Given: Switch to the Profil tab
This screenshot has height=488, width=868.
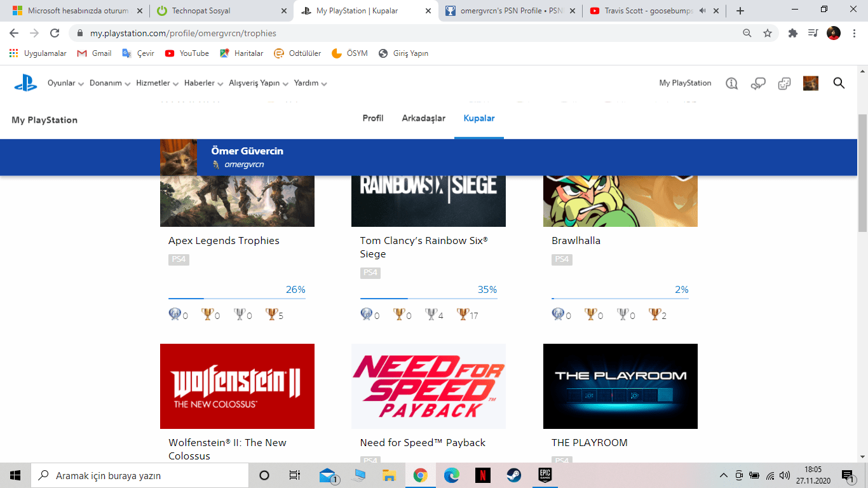Looking at the screenshot, I should pos(373,118).
